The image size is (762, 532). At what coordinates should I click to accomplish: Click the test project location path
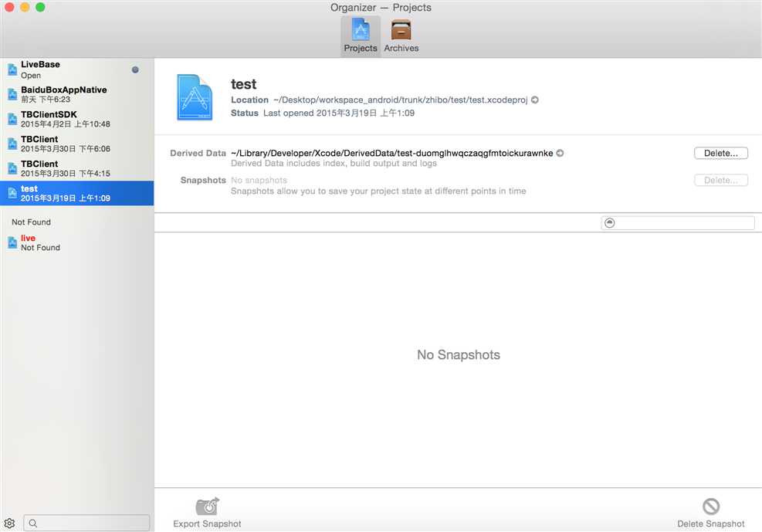pyautogui.click(x=401, y=100)
